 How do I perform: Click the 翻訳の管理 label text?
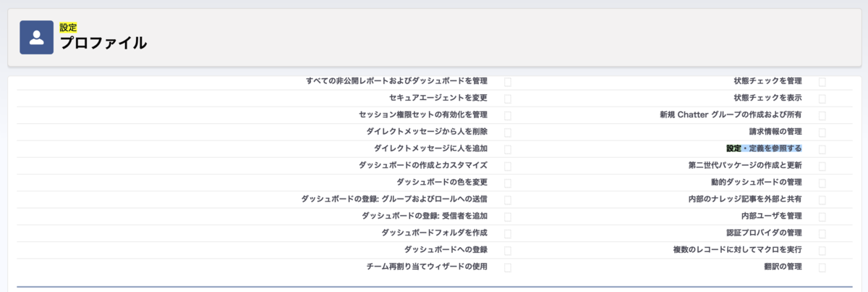(x=783, y=267)
